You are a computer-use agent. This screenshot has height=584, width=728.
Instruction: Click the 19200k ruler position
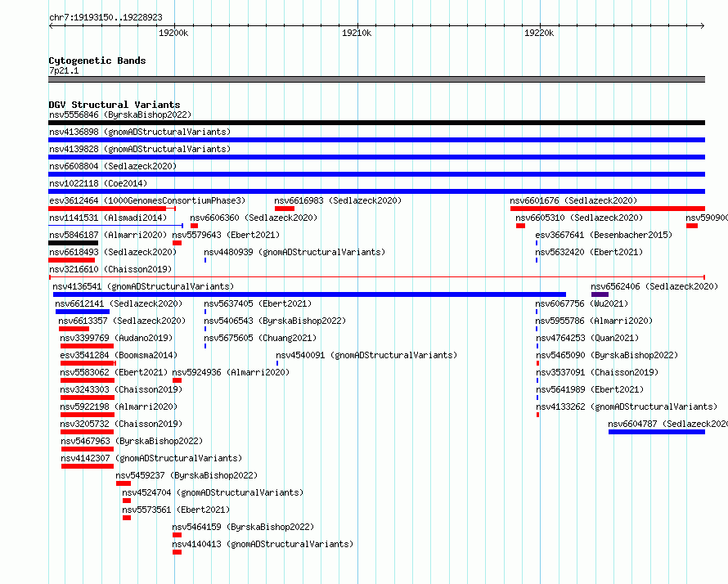coord(173,33)
